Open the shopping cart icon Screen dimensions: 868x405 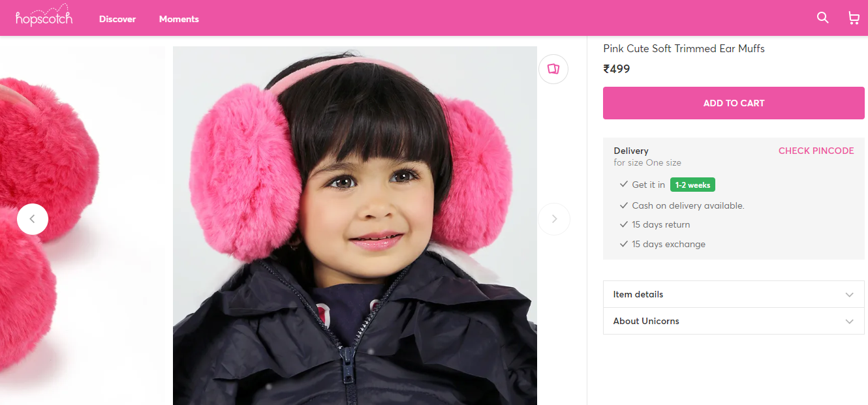(854, 18)
